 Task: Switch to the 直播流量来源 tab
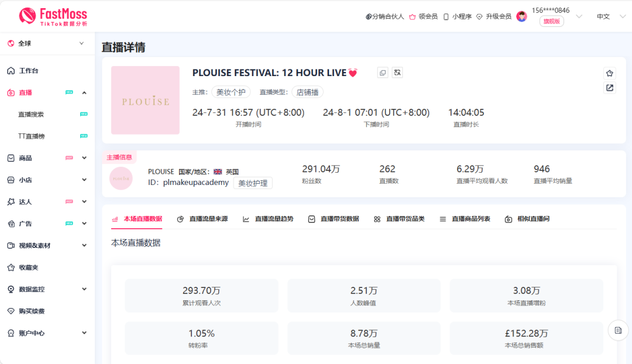point(202,219)
